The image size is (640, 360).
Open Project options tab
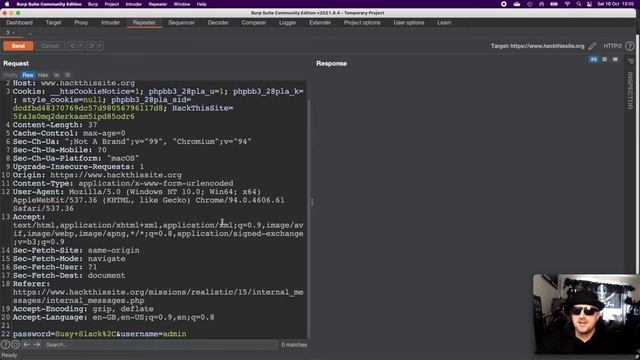coord(362,23)
